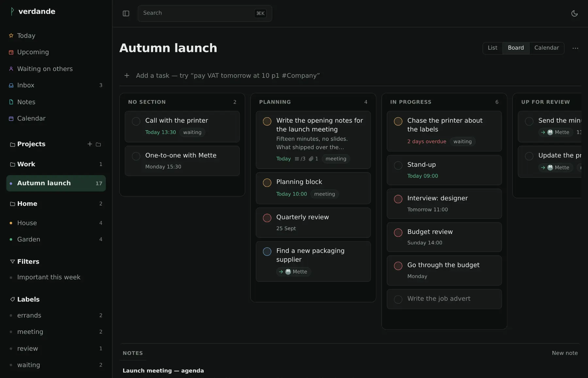Switch to the List view tab
Viewport: 588px width, 378px height.
pyautogui.click(x=492, y=48)
